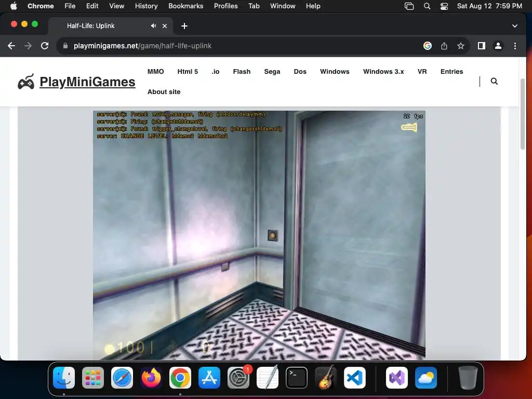Open the Chrome application menu

click(41, 6)
